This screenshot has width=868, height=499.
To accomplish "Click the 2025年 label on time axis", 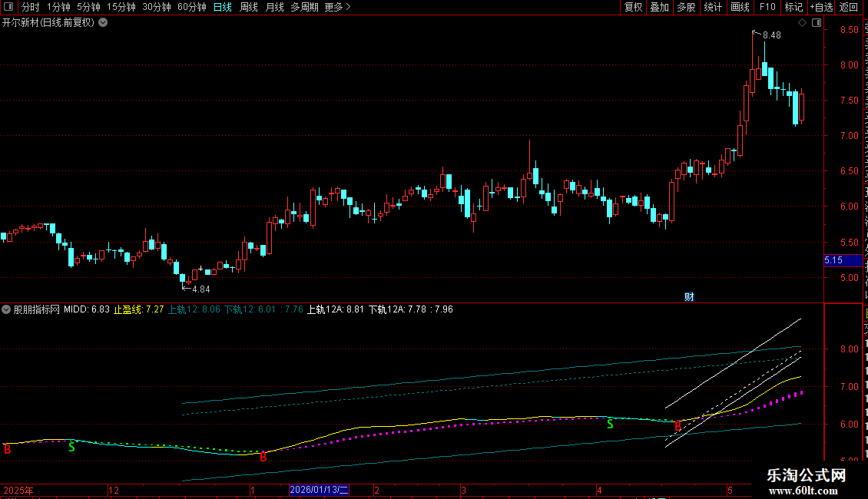I will [18, 490].
